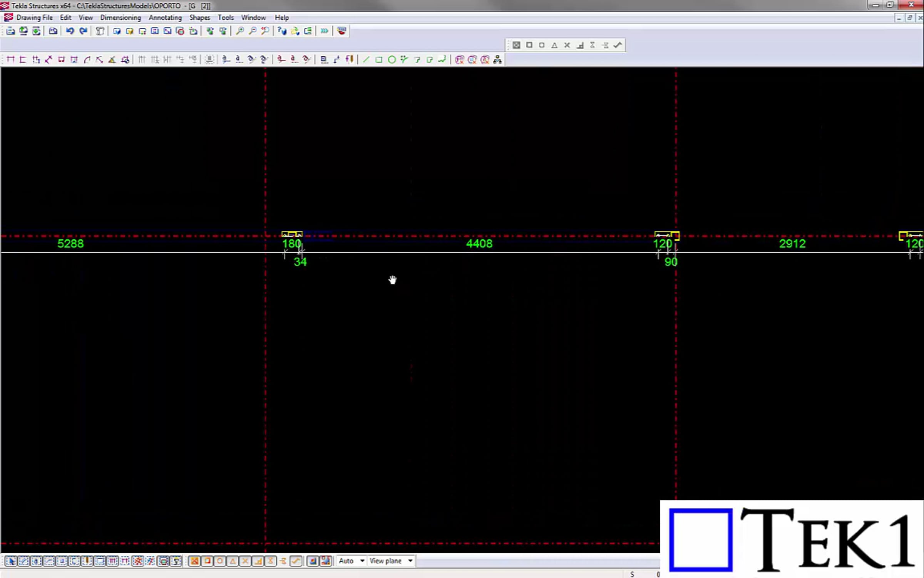Click the Redo arrow icon

click(x=83, y=31)
